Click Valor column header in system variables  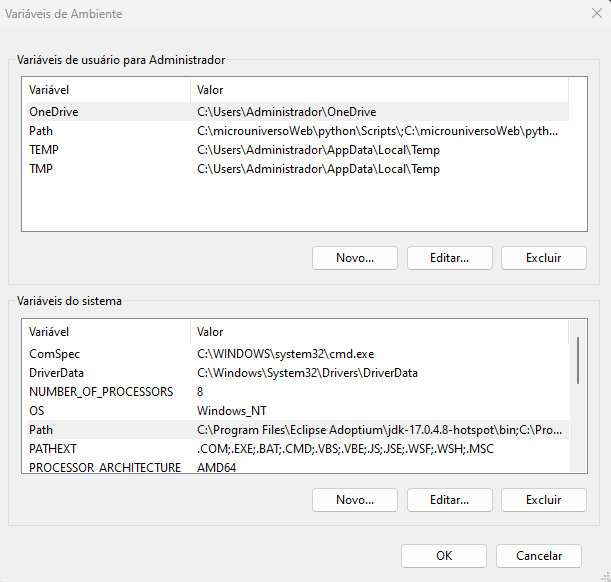(380, 332)
